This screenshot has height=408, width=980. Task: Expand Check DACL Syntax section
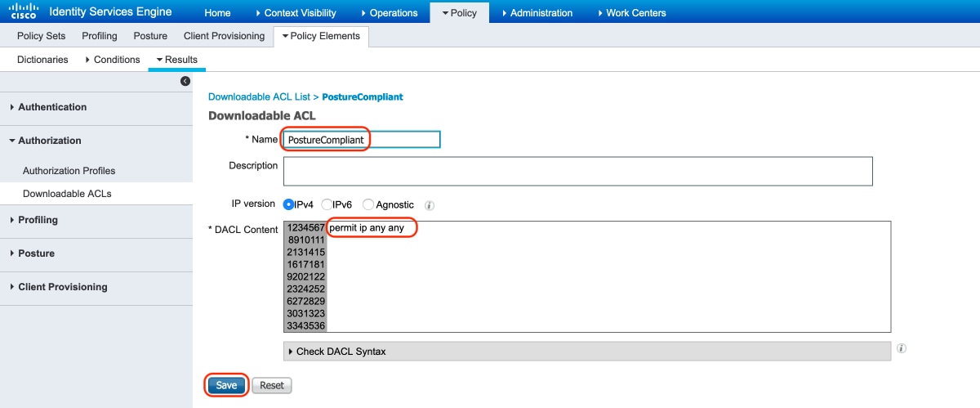tap(586, 352)
